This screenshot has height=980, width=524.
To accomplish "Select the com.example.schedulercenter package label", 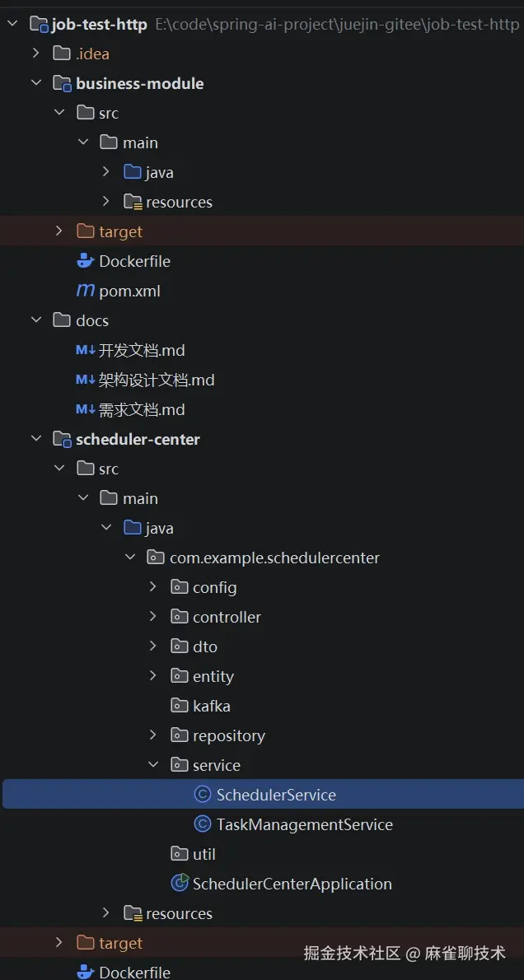I will (274, 558).
